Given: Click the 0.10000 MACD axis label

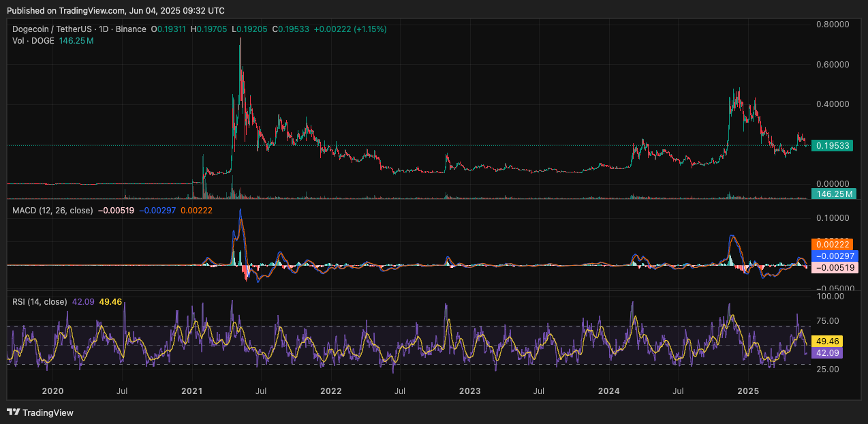Looking at the screenshot, I should (833, 218).
